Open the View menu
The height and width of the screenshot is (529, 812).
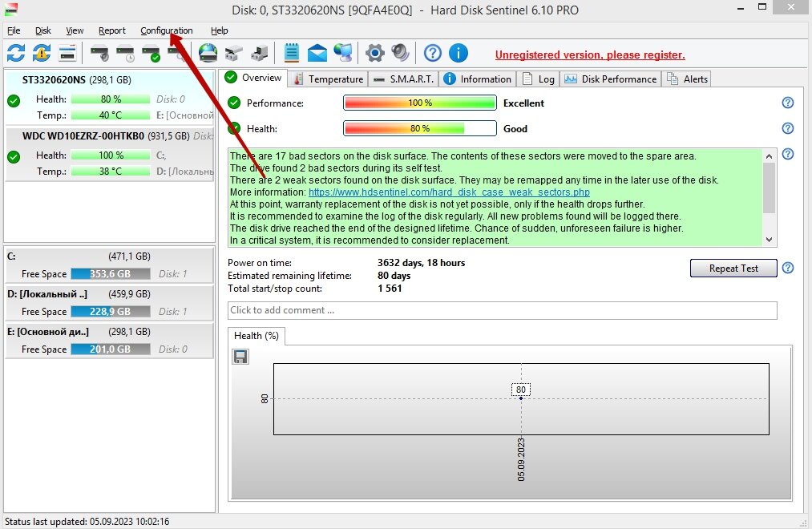[x=75, y=30]
